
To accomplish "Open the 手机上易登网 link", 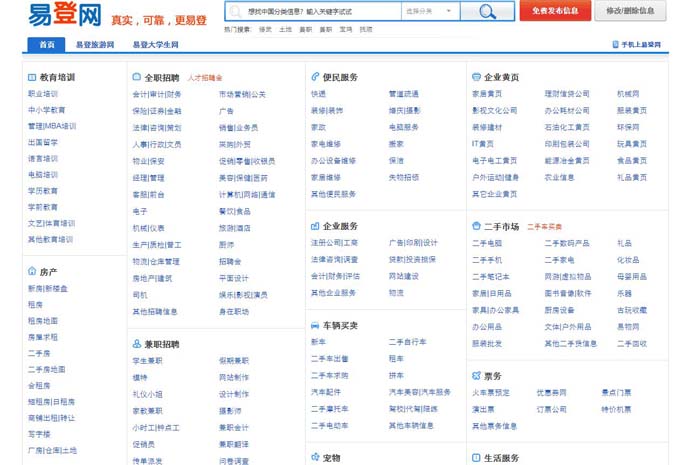I will coord(641,44).
